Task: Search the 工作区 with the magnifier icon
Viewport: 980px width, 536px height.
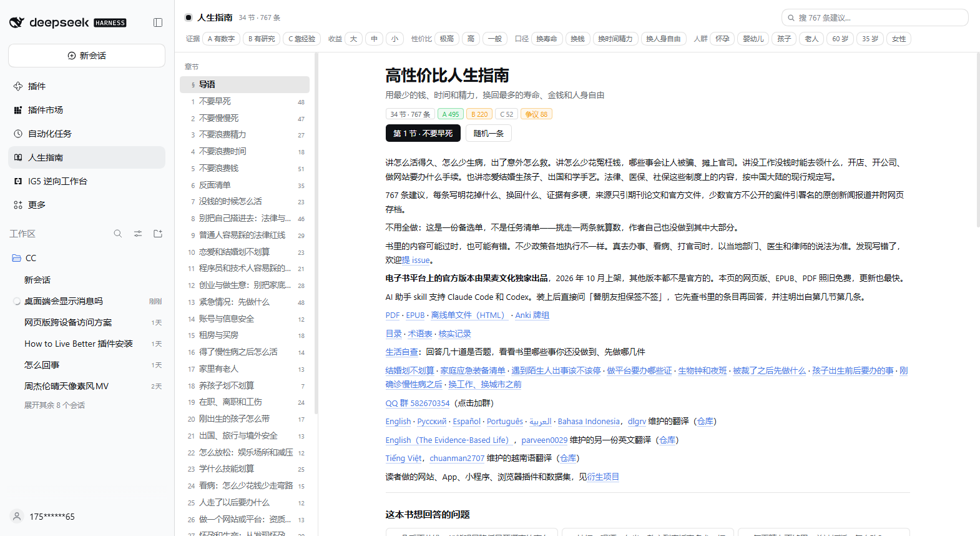Action: pos(118,234)
